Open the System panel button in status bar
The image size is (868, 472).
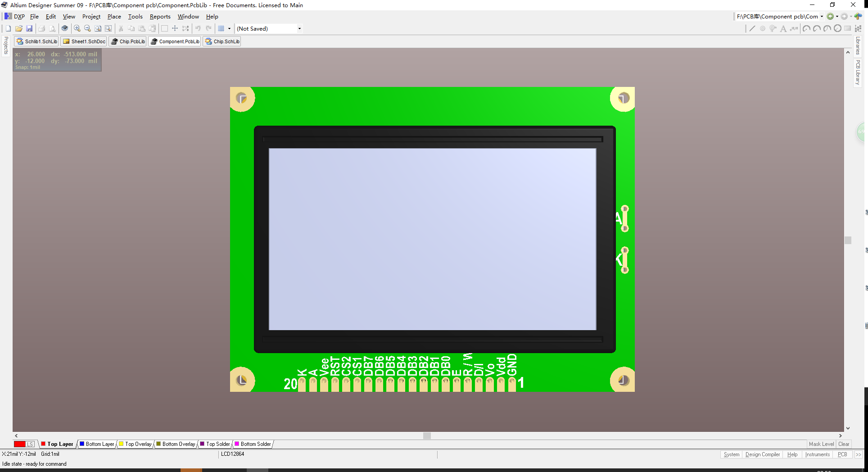732,454
